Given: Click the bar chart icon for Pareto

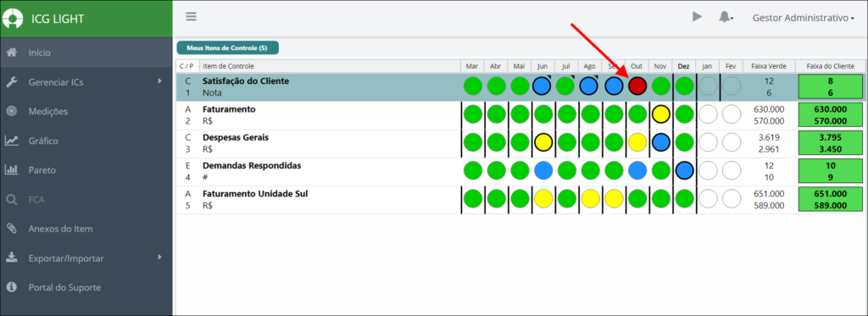Looking at the screenshot, I should [11, 170].
